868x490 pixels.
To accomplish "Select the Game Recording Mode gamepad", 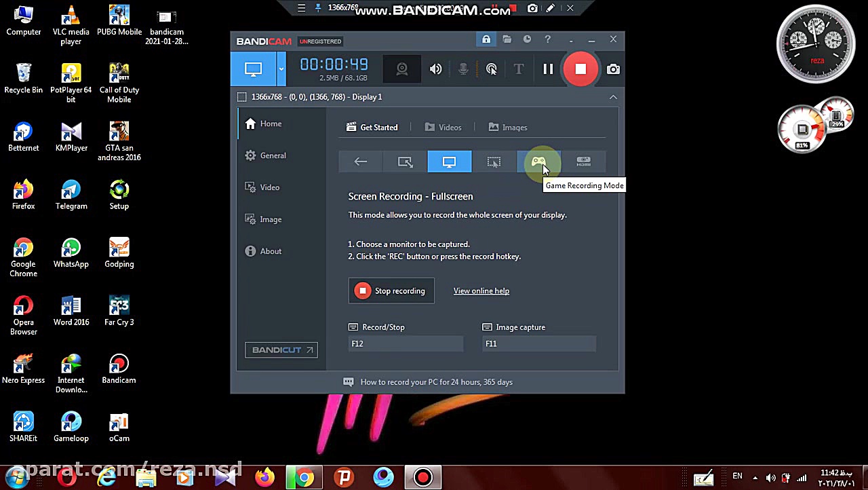I will tap(538, 162).
